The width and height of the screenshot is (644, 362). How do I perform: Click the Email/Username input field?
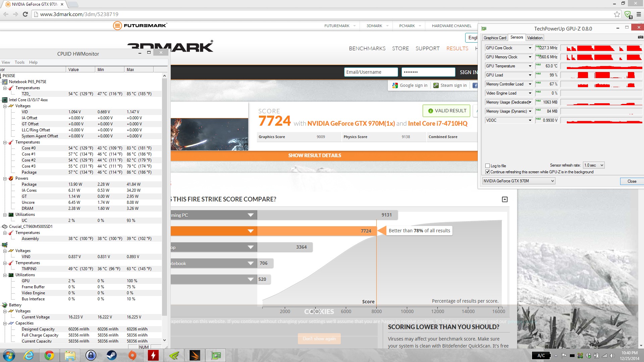(x=371, y=72)
